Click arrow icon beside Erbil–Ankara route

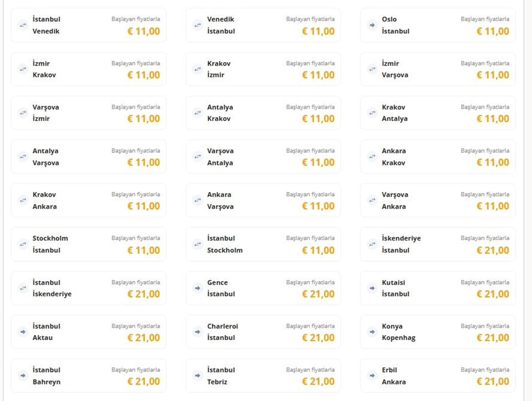click(x=372, y=376)
